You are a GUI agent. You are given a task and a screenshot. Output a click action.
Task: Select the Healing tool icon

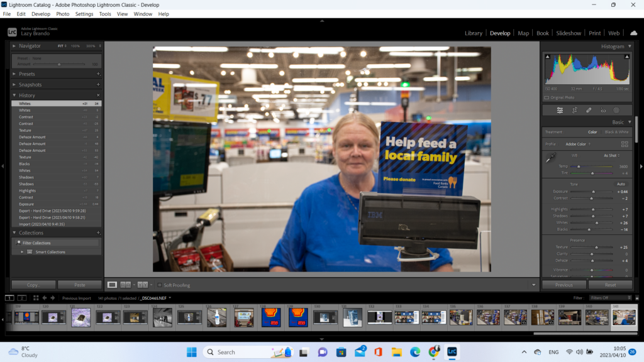coord(589,110)
